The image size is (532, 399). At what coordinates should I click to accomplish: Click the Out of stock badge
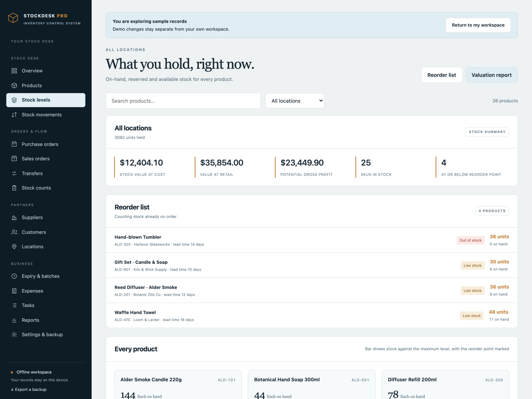click(x=470, y=240)
